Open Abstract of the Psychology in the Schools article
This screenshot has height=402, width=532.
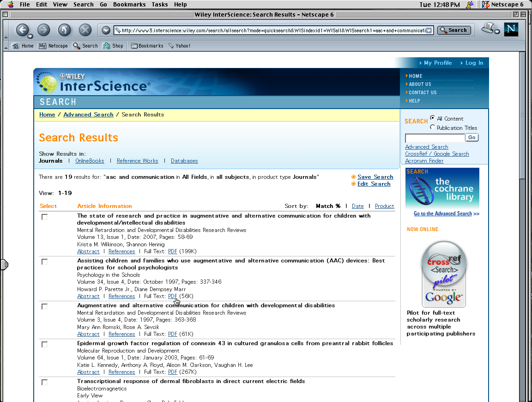[x=88, y=296]
